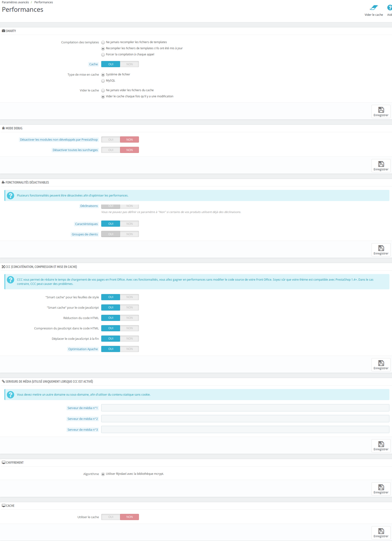Viewport: 392px width, 541px height.
Task: Disable Compression du JavaScript dans le code HTML
Action: [x=130, y=328]
